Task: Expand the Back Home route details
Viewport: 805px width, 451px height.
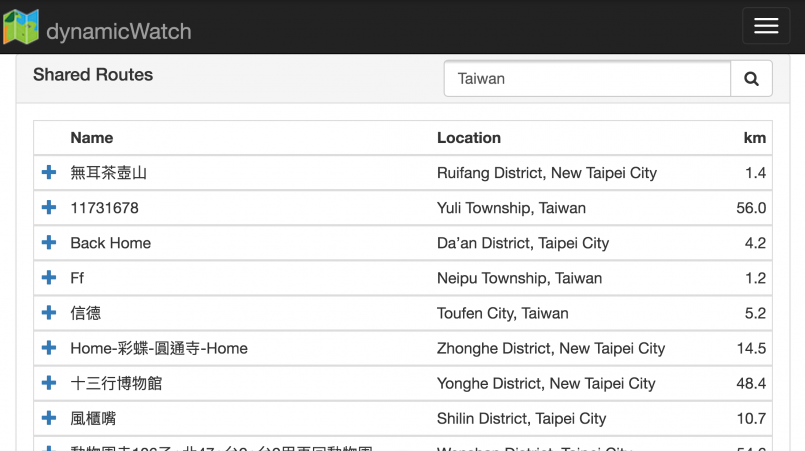Action: click(x=48, y=243)
